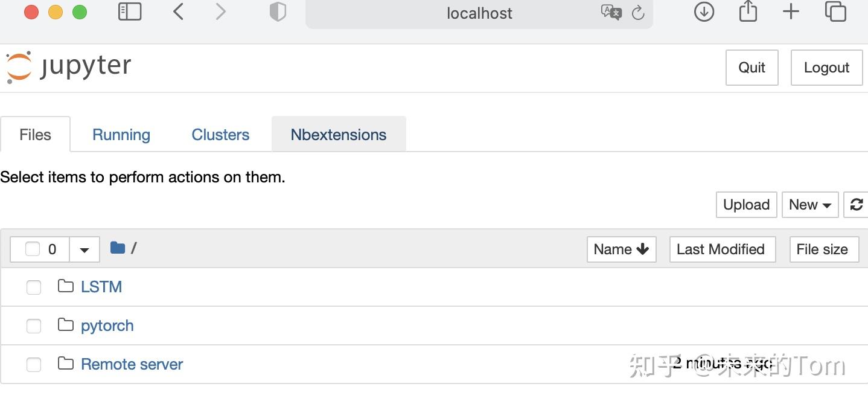Image resolution: width=868 pixels, height=401 pixels.
Task: Select the pytorch folder checkbox
Action: click(34, 326)
